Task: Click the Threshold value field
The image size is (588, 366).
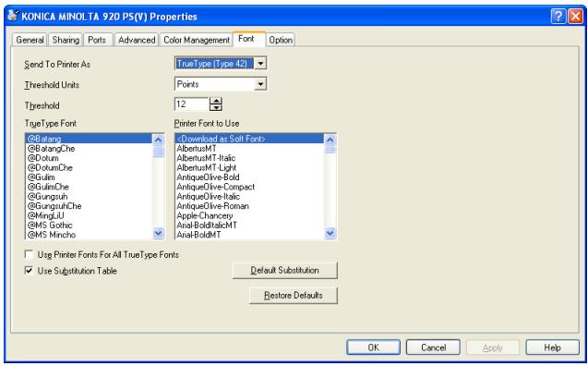Action: (191, 104)
